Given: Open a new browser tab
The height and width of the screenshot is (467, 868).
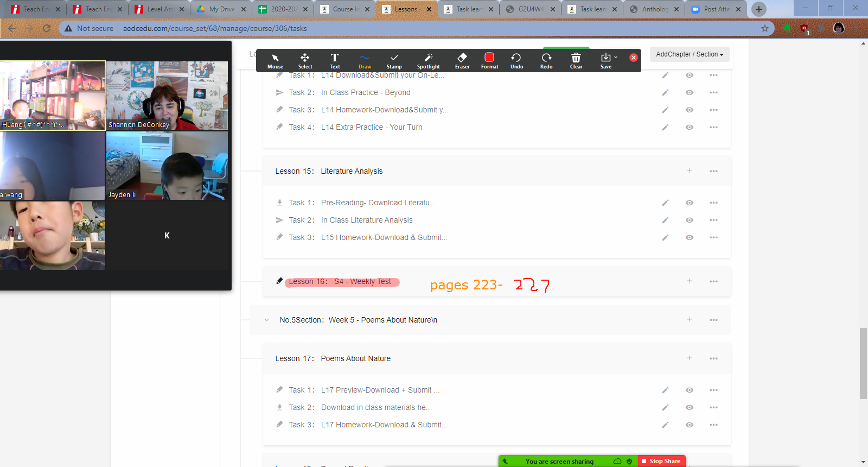Looking at the screenshot, I should [759, 9].
